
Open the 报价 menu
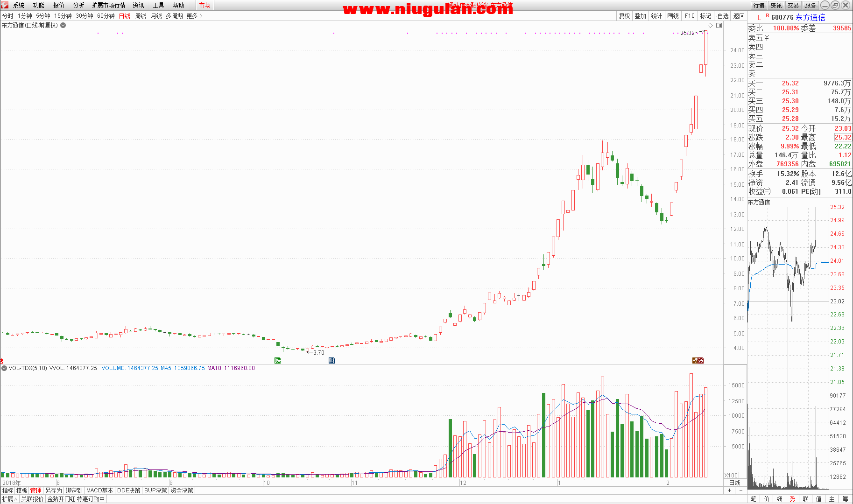(x=59, y=5)
